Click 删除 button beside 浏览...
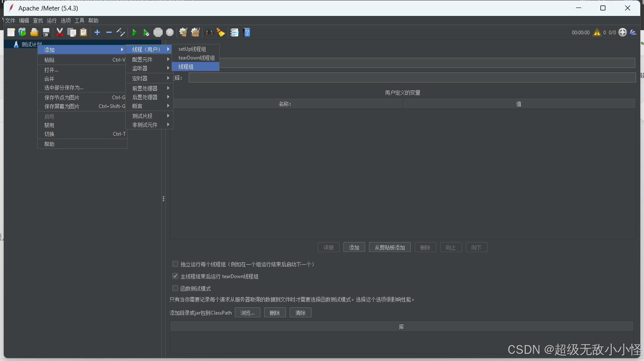The image size is (644, 361). pos(275,313)
